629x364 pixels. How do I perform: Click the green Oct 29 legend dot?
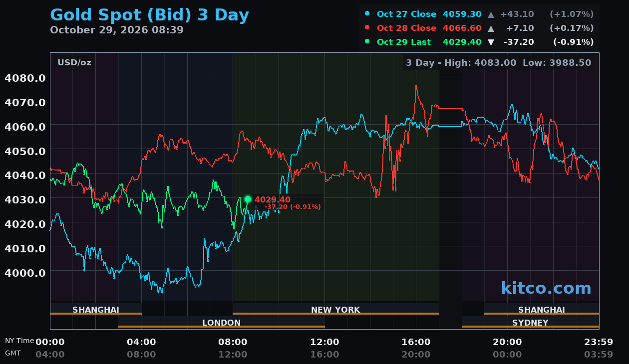tap(367, 41)
